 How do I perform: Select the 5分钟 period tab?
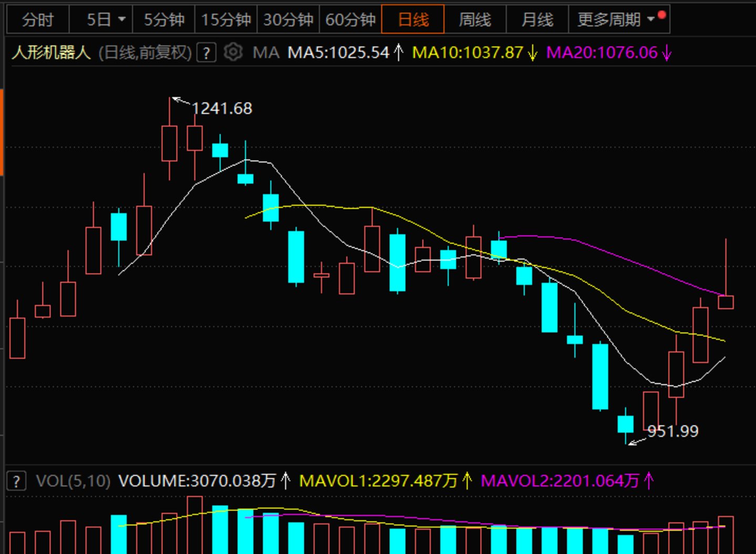(x=164, y=19)
